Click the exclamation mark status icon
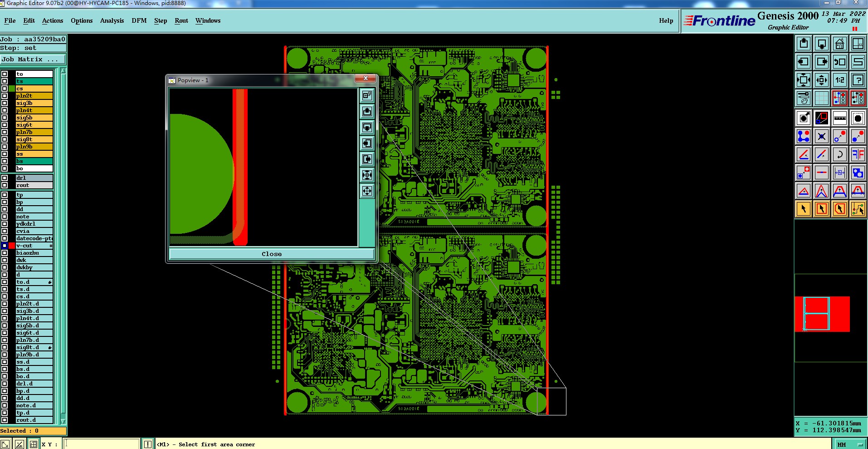The height and width of the screenshot is (449, 868). point(148,444)
